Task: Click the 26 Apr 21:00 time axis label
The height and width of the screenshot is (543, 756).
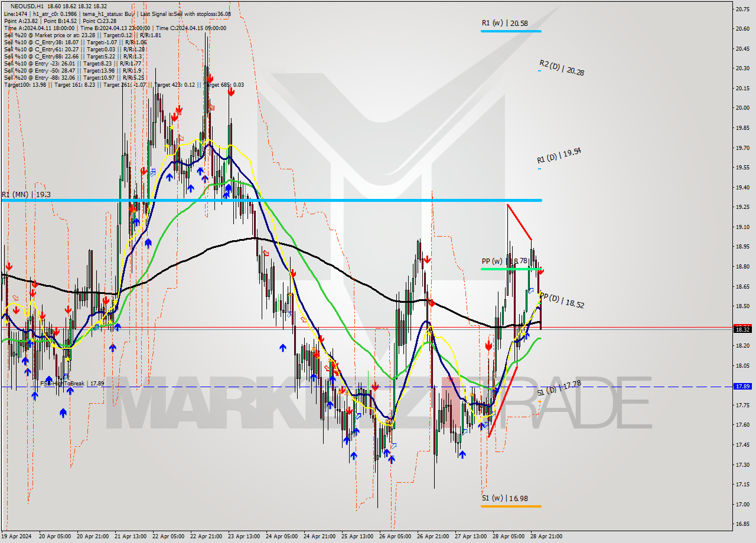Action: 433,537
